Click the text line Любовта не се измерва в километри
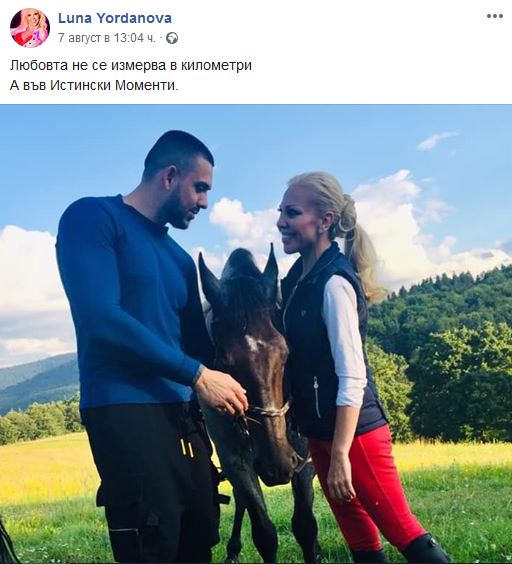Image resolution: width=512 pixels, height=564 pixels. click(x=131, y=65)
